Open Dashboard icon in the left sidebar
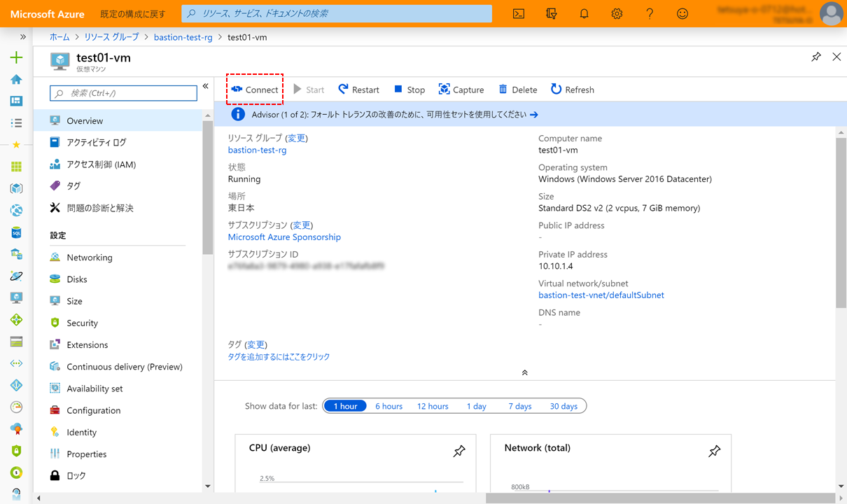 pyautogui.click(x=16, y=101)
